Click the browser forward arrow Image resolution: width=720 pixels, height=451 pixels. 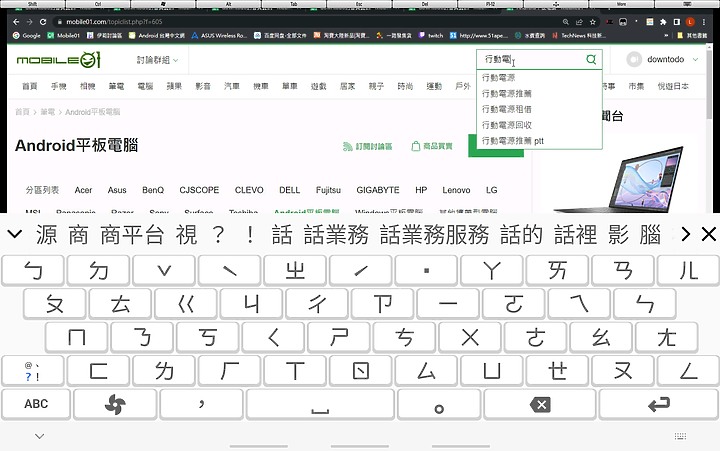pos(29,22)
